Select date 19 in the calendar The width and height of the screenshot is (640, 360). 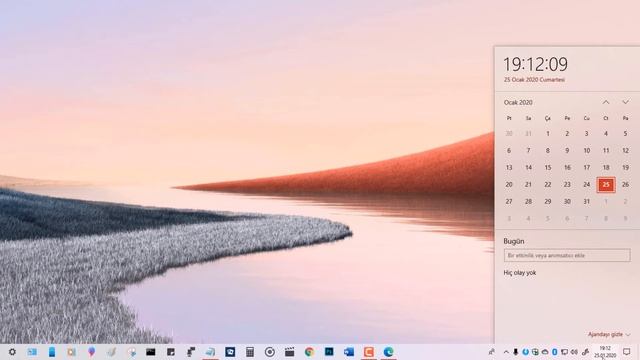[x=625, y=167]
